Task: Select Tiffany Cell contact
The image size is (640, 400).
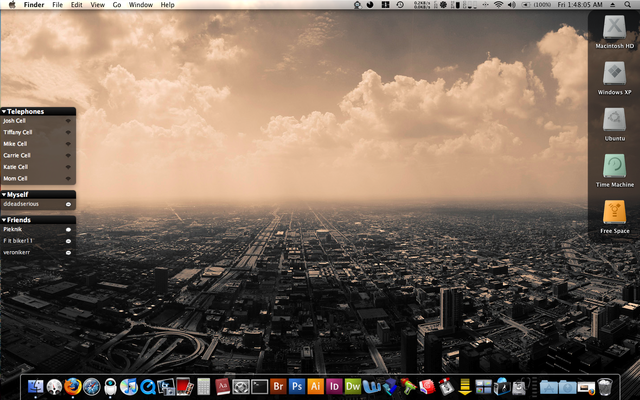Action: [x=38, y=132]
